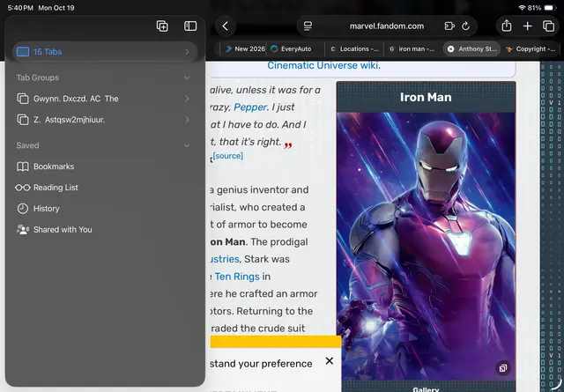Open the Reading List

[x=104, y=188]
